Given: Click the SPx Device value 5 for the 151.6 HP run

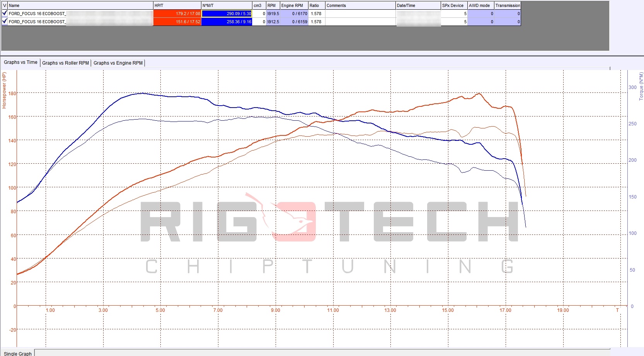Looking at the screenshot, I should (x=454, y=22).
